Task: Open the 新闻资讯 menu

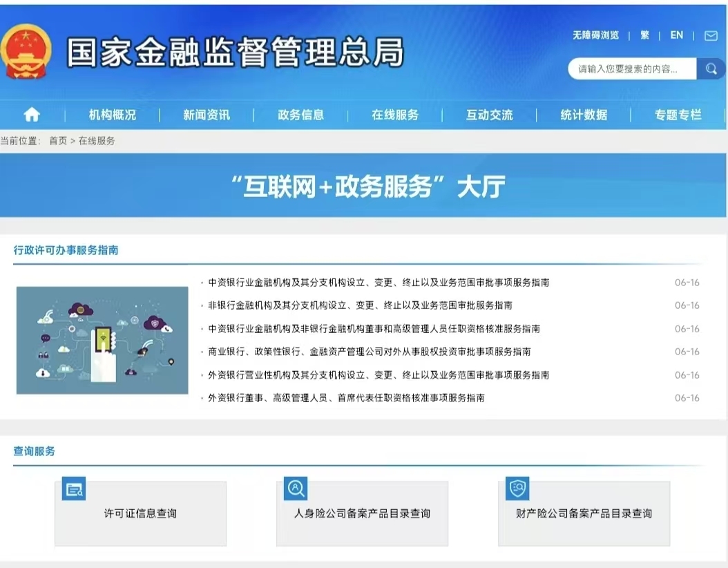Action: [x=207, y=115]
